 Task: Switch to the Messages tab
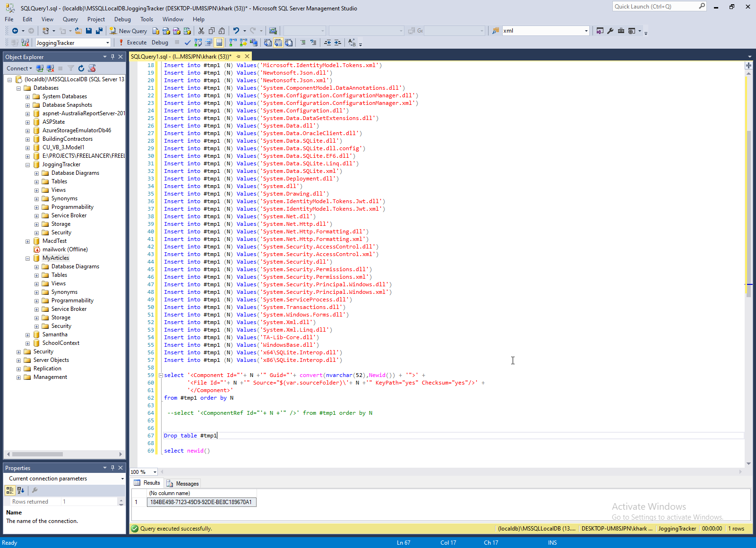tap(183, 483)
